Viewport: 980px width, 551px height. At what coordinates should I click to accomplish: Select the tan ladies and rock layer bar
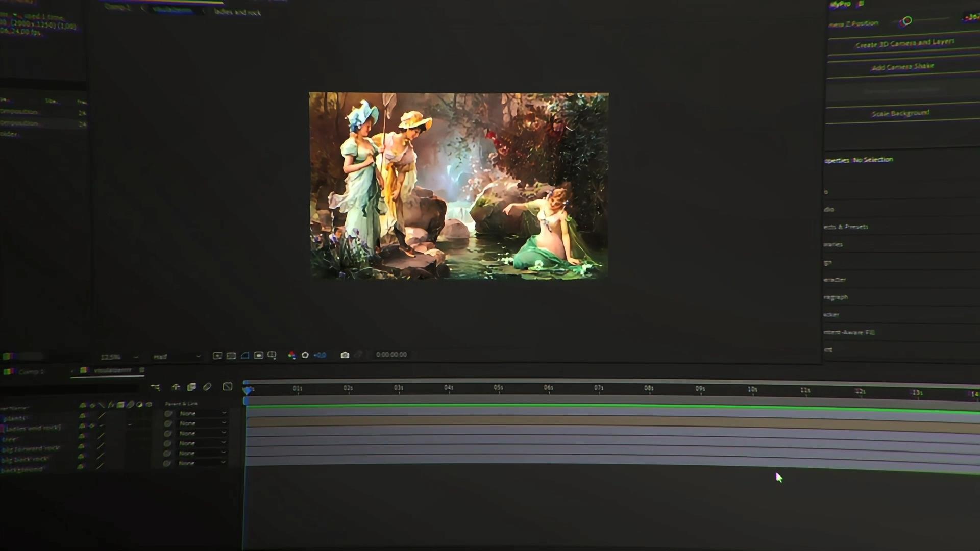point(612,423)
